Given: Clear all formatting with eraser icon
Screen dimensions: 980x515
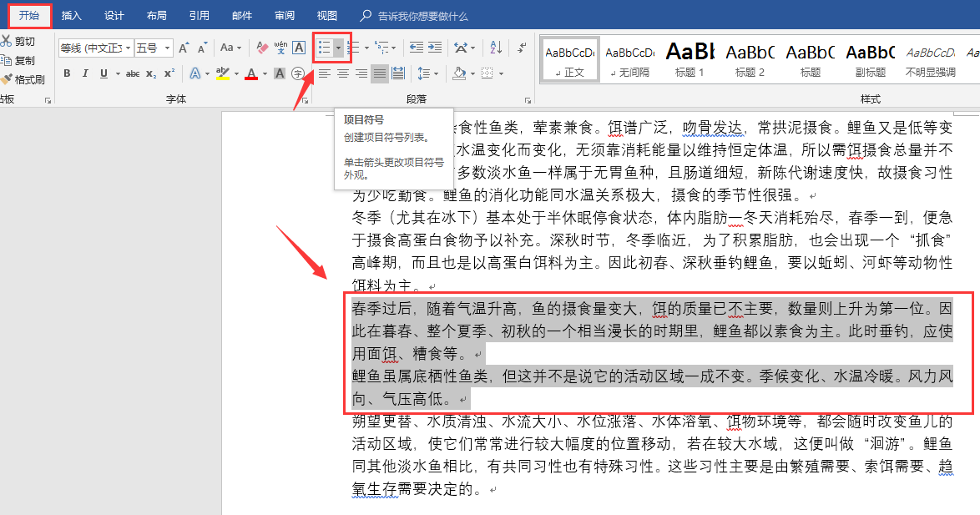Looking at the screenshot, I should [262, 48].
